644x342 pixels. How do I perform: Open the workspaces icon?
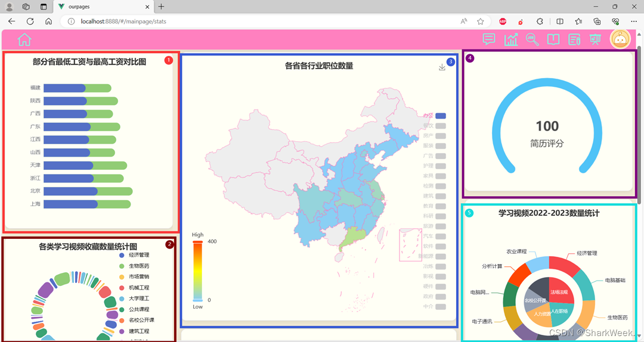tap(26, 7)
